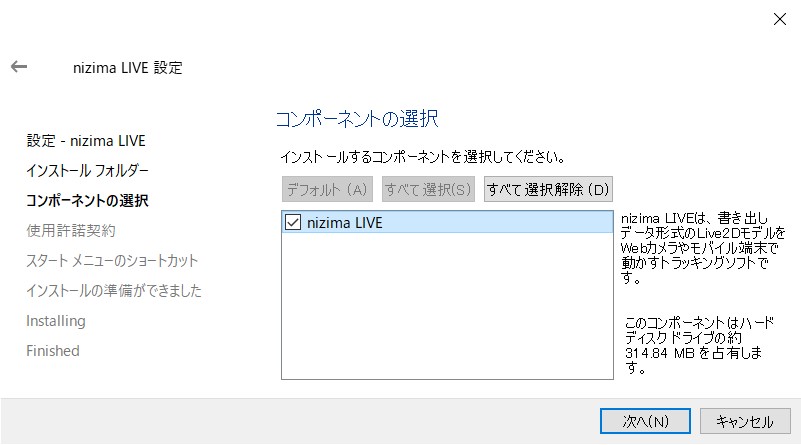Uncheck the nizima LIVE component checkbox
The width and height of the screenshot is (801, 445).
coord(293,223)
